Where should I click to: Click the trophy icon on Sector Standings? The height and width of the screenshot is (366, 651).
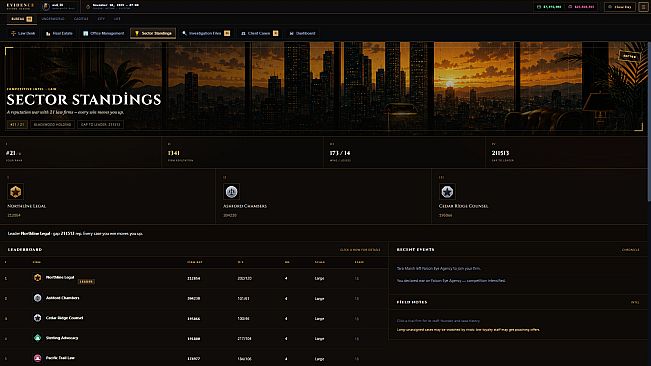137,33
